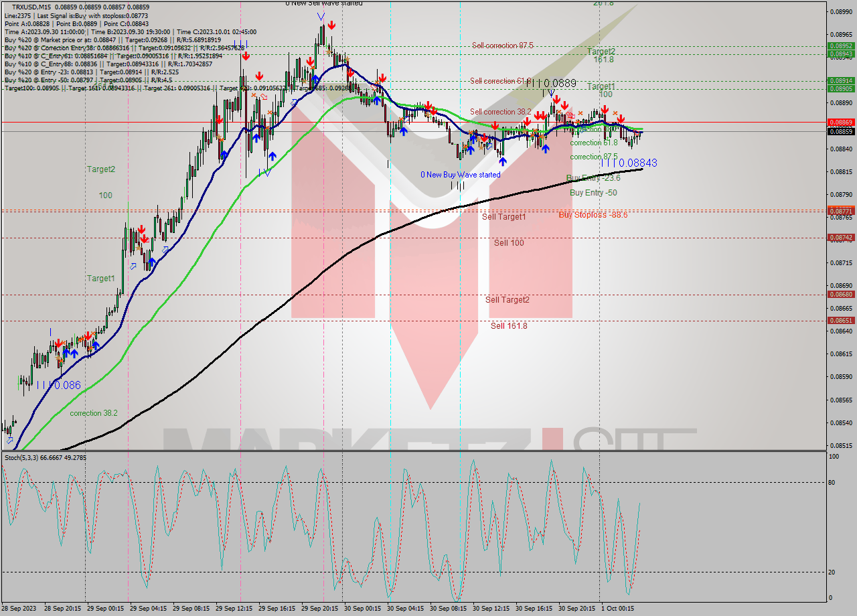Image resolution: width=857 pixels, height=616 pixels.
Task: Click the '28 Sep 2023' date on time axis
Action: tap(19, 609)
